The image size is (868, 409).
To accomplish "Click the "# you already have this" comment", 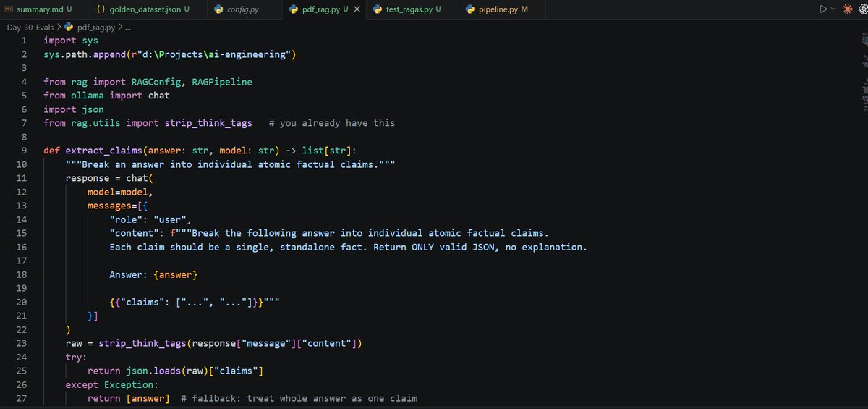I will pyautogui.click(x=332, y=123).
